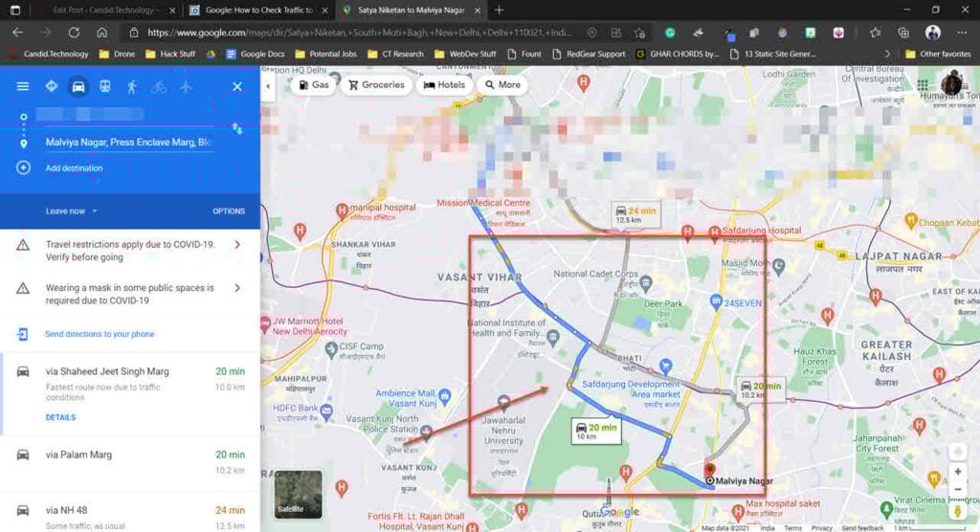Select Walking travel mode icon
Screen dimensions: 980x532
pos(132,86)
